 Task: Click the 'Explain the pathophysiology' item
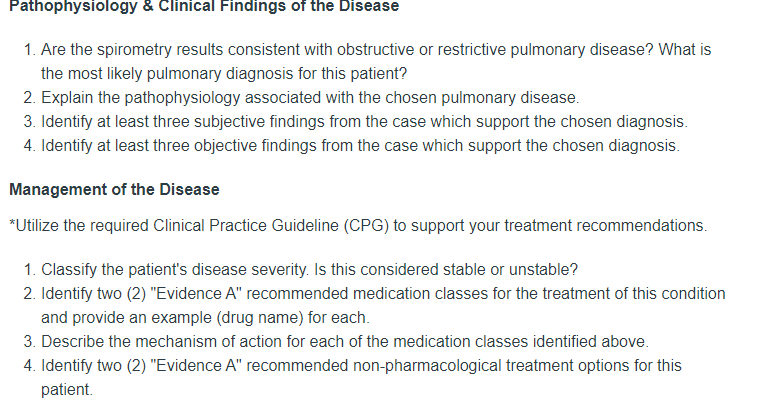310,98
